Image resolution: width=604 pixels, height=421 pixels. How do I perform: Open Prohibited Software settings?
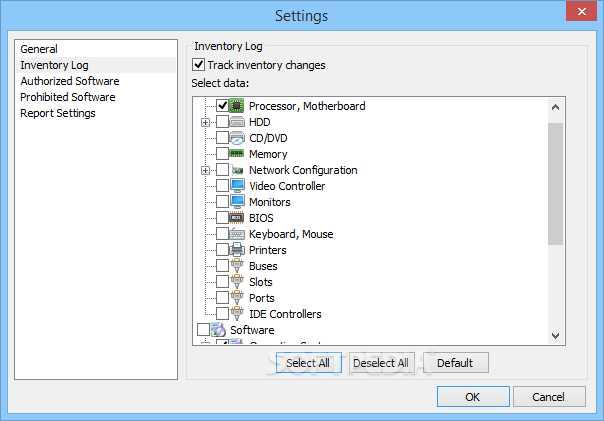pyautogui.click(x=96, y=97)
